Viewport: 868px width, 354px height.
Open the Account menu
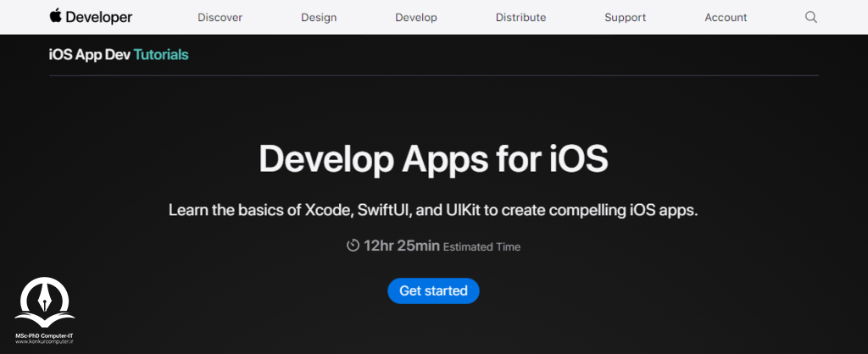point(726,17)
